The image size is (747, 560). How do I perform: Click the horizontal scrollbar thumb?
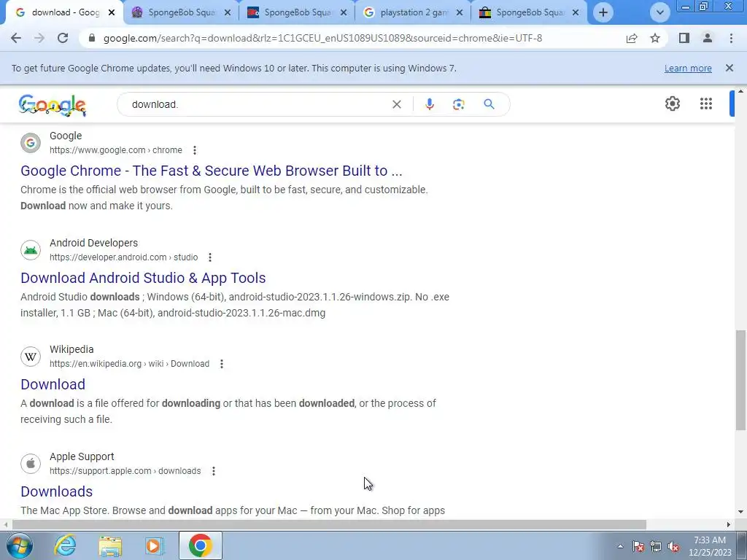329,525
